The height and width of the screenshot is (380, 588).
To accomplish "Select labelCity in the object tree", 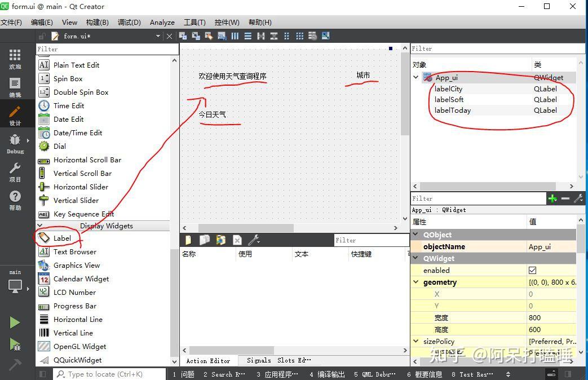I will [448, 89].
